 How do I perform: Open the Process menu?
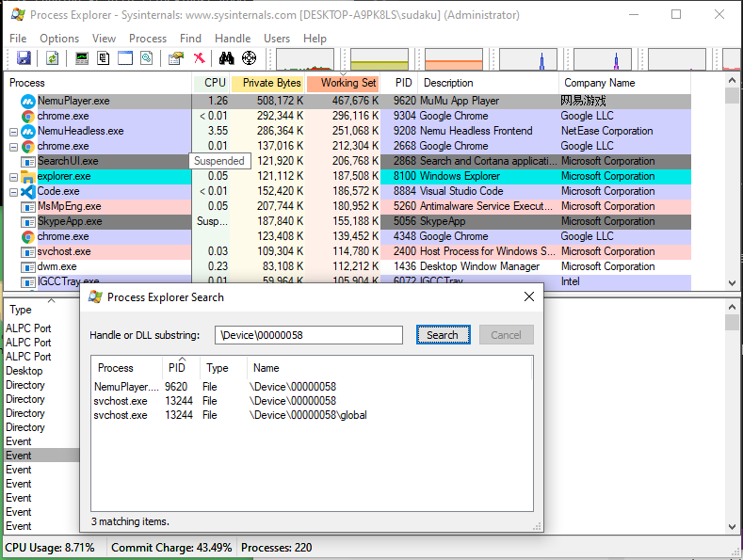point(148,39)
